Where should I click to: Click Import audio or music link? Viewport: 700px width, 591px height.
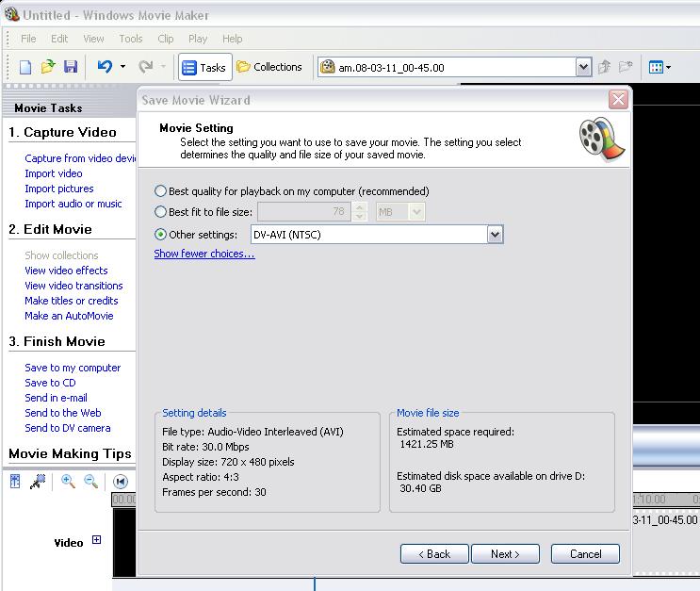tap(73, 204)
